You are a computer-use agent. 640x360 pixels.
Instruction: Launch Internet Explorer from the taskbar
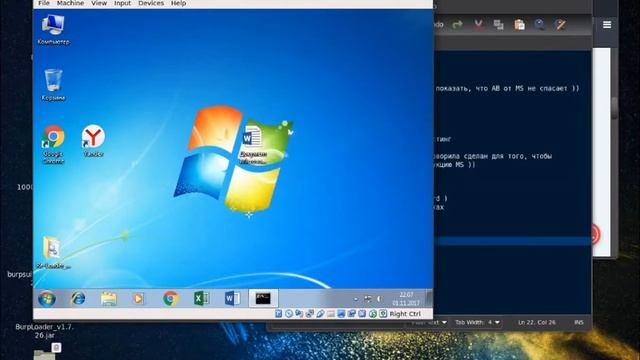pyautogui.click(x=78, y=299)
